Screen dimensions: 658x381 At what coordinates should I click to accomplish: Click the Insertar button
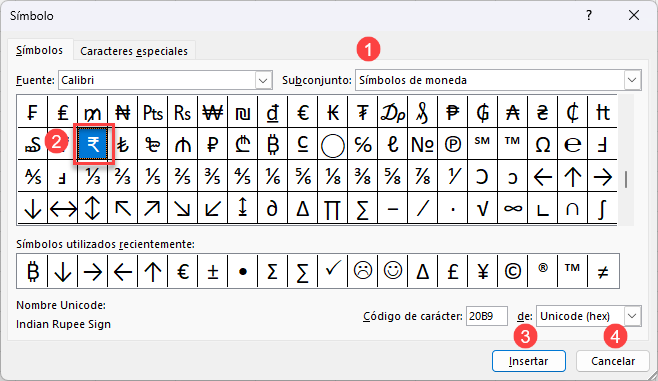tap(529, 361)
